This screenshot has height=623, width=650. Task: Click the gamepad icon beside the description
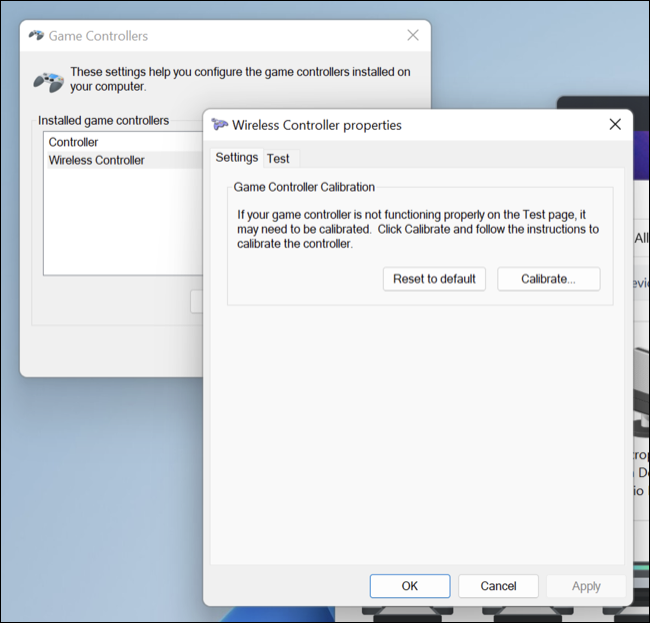click(48, 80)
